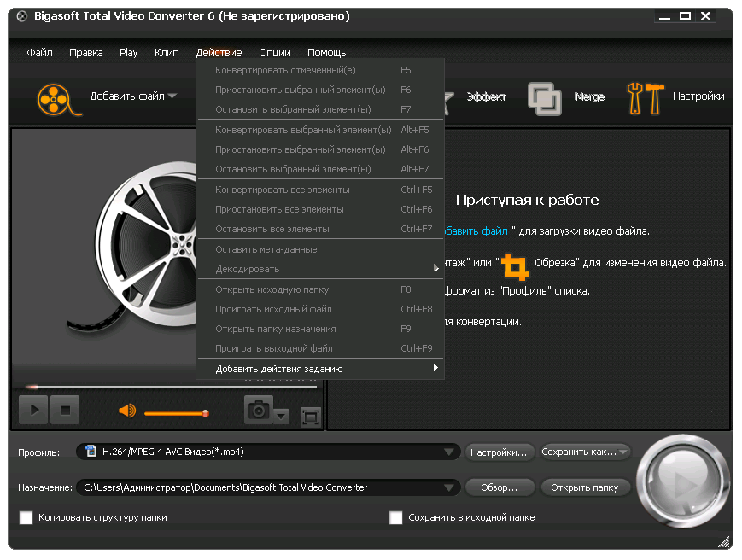This screenshot has width=742, height=560.
Task: Open the Помощь menu
Action: tap(326, 53)
